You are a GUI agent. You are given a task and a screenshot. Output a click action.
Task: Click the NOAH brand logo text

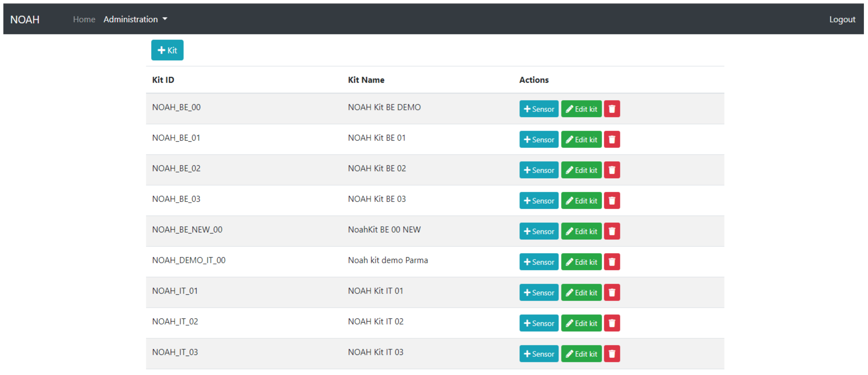click(25, 19)
